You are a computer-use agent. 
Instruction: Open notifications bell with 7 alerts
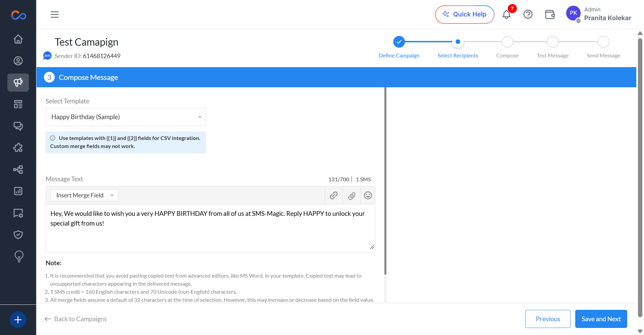507,14
